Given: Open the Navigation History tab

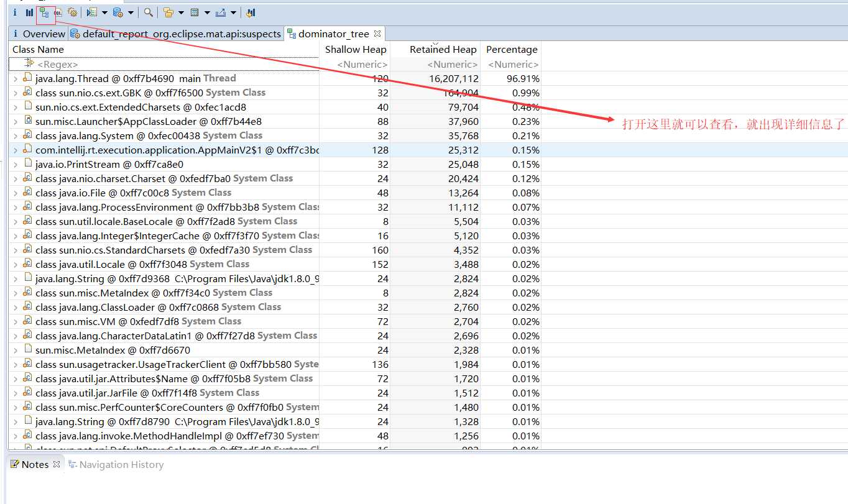Looking at the screenshot, I should pos(116,464).
